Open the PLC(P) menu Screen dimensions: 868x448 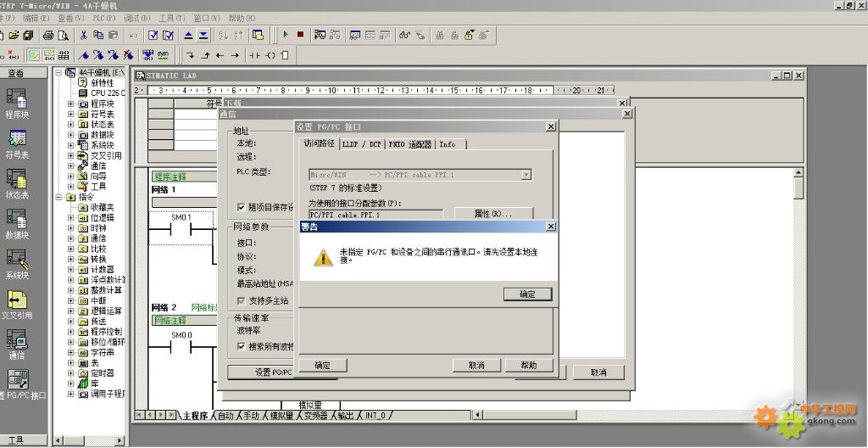coord(104,18)
